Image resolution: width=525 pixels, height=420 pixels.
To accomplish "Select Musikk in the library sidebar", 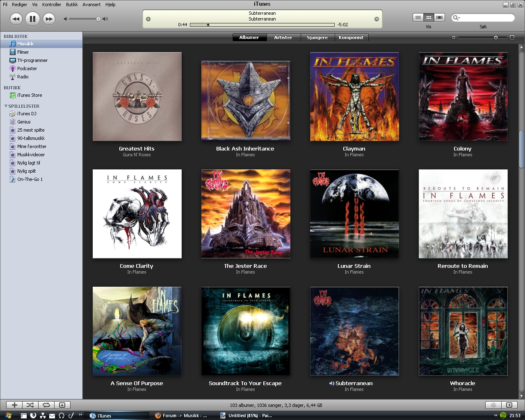I will pyautogui.click(x=41, y=44).
